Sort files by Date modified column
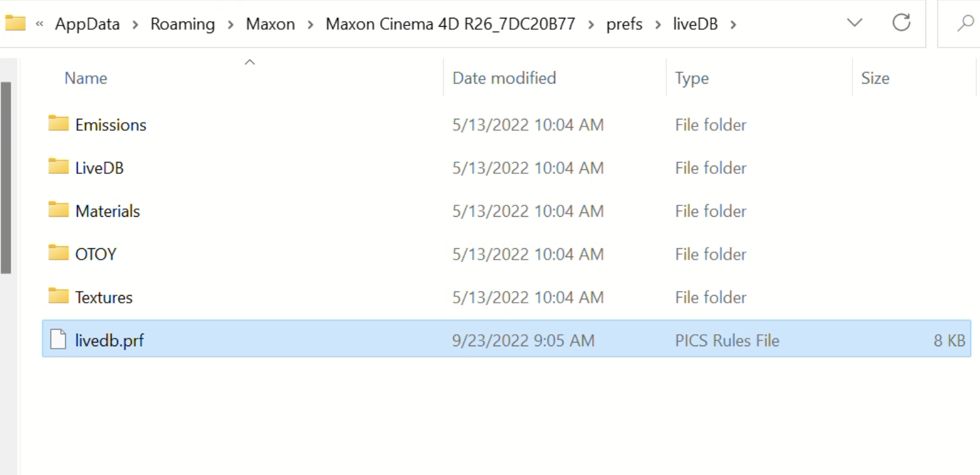The height and width of the screenshot is (475, 980). pyautogui.click(x=504, y=78)
